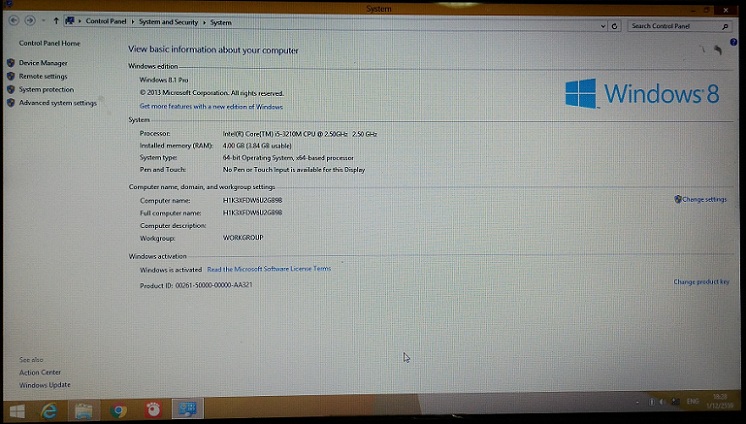Click the 'Windows is activated' text

click(171, 270)
